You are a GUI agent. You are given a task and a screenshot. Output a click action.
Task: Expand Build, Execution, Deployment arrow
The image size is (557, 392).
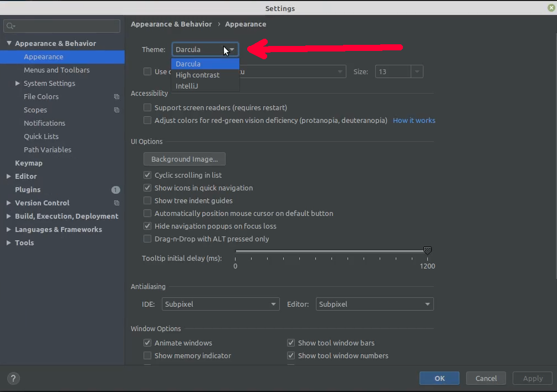9,216
